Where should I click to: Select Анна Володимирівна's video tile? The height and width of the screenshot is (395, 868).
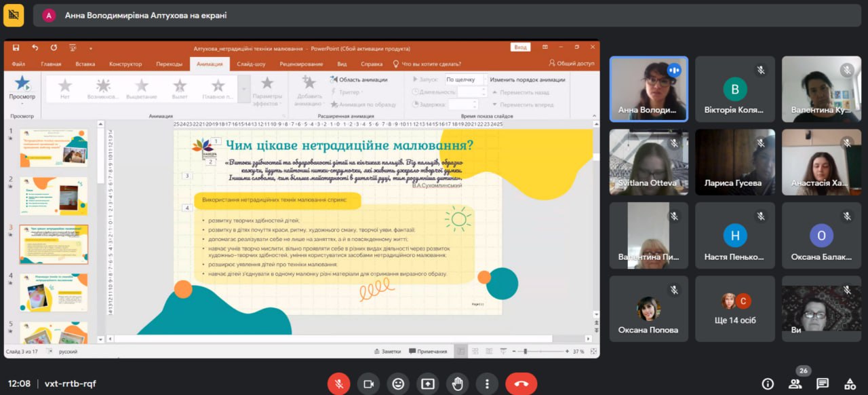648,89
